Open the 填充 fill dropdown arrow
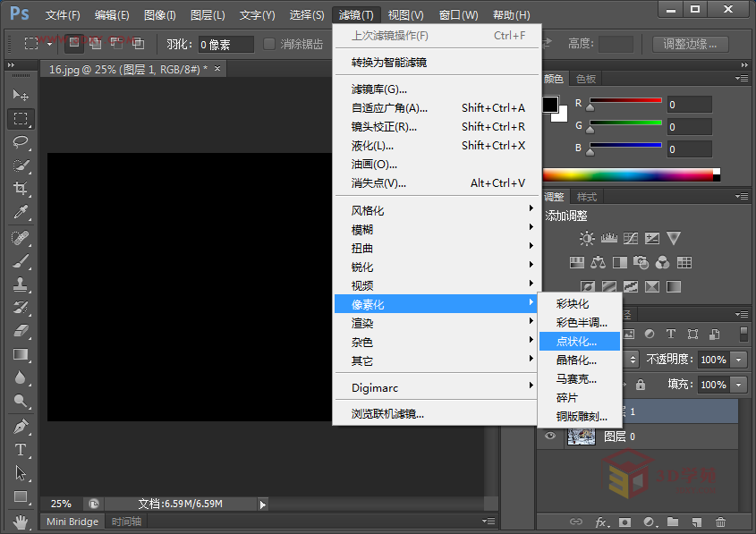Screen dimensions: 756x534 [x=739, y=385]
